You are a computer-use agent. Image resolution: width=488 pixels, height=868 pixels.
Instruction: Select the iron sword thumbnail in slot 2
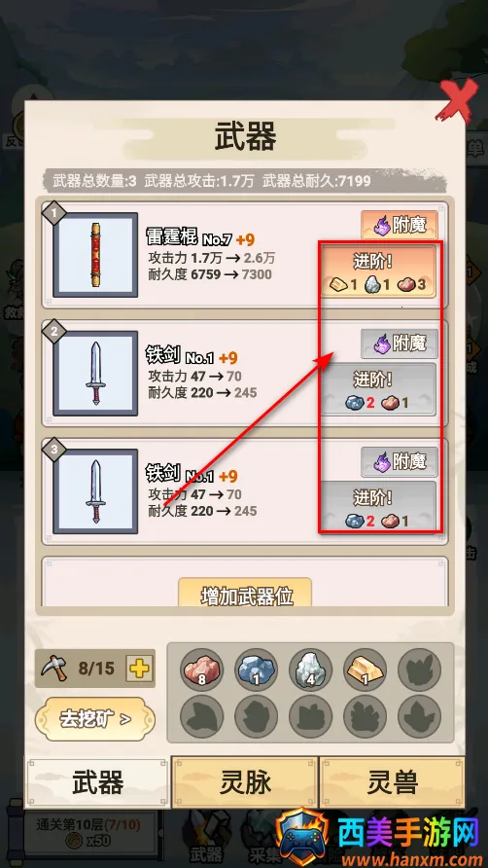tap(95, 373)
